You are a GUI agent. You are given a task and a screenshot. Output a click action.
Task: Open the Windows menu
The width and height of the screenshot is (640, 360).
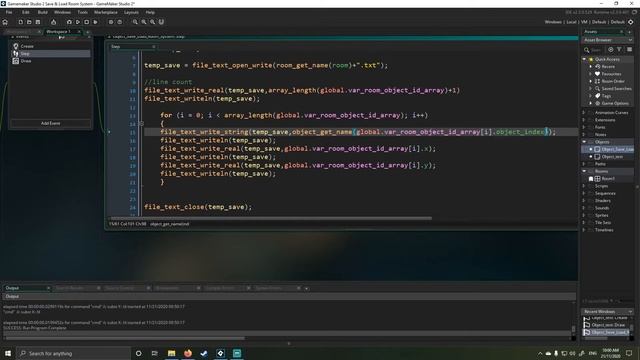(x=62, y=12)
